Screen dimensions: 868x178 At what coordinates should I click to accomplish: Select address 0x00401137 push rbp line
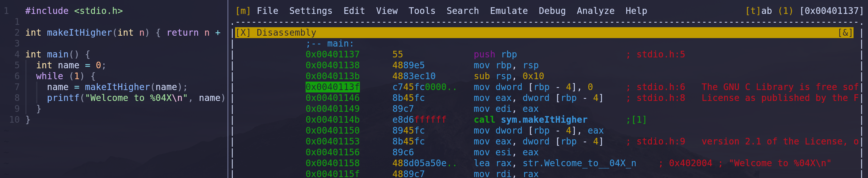(332, 54)
